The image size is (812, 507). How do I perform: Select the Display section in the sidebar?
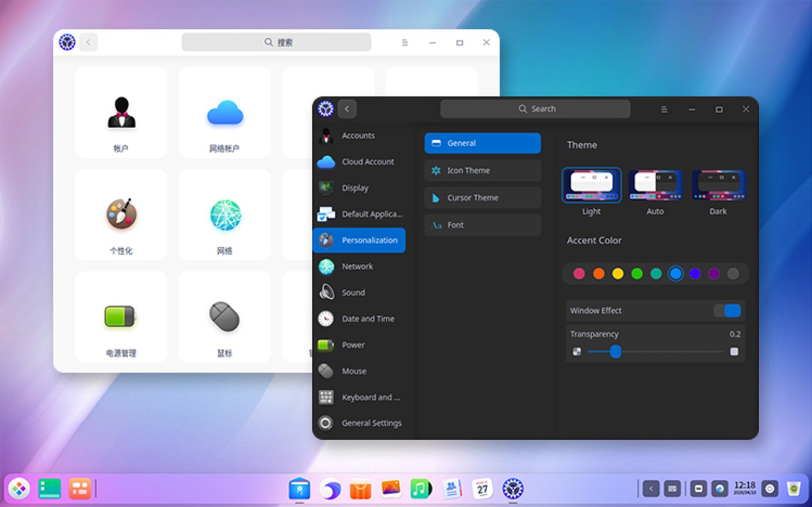click(355, 187)
